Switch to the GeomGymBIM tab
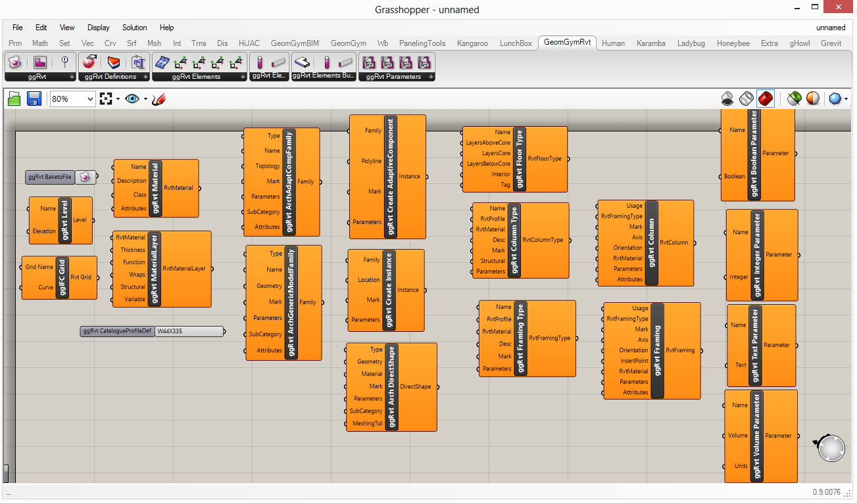The height and width of the screenshot is (504, 857). pos(295,43)
